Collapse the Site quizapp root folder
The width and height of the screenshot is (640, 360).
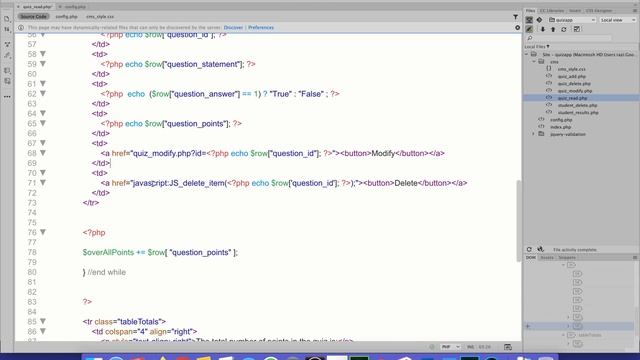[x=527, y=54]
